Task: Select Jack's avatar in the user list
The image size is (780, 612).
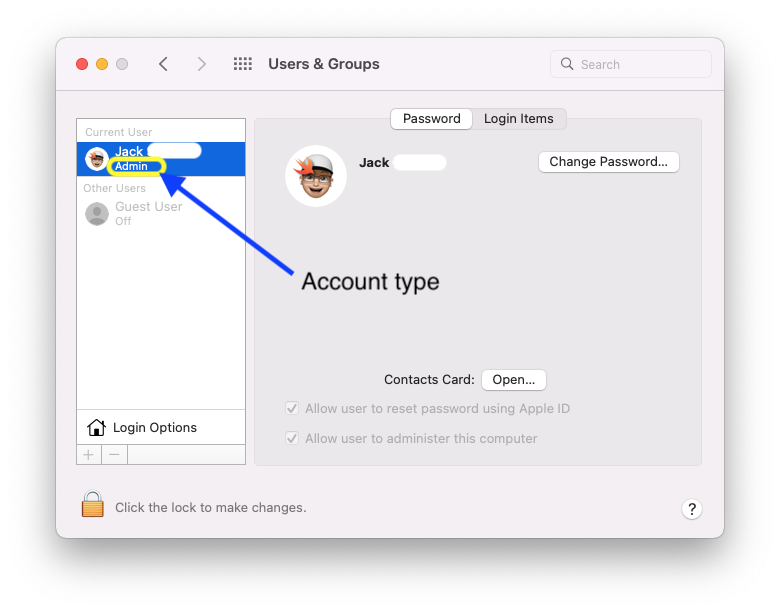Action: click(97, 159)
